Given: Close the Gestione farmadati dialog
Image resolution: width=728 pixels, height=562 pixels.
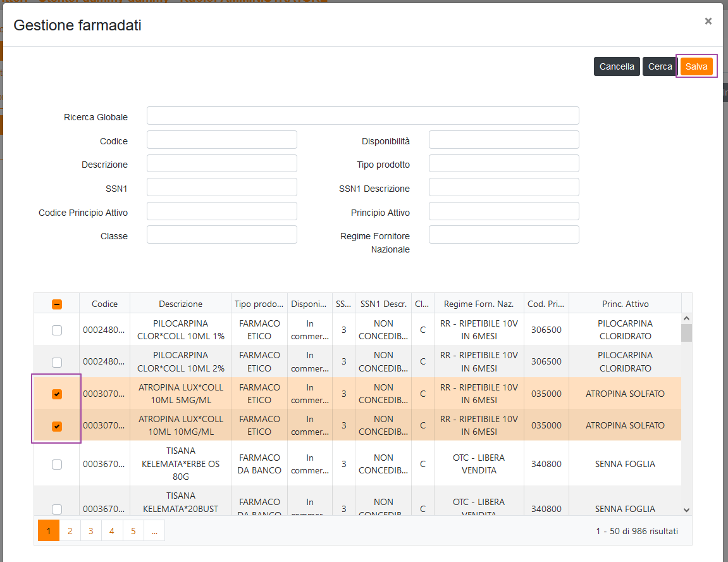Looking at the screenshot, I should click(708, 22).
